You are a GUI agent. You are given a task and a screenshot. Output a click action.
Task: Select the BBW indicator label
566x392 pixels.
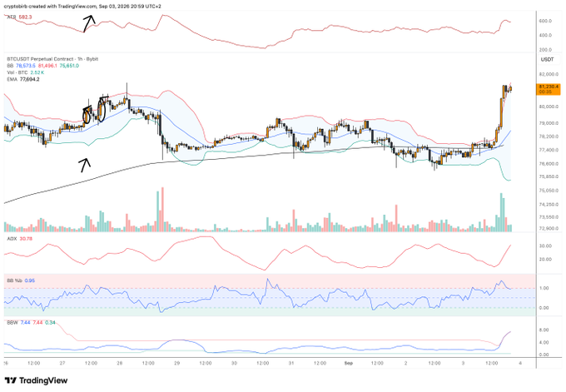coord(12,322)
